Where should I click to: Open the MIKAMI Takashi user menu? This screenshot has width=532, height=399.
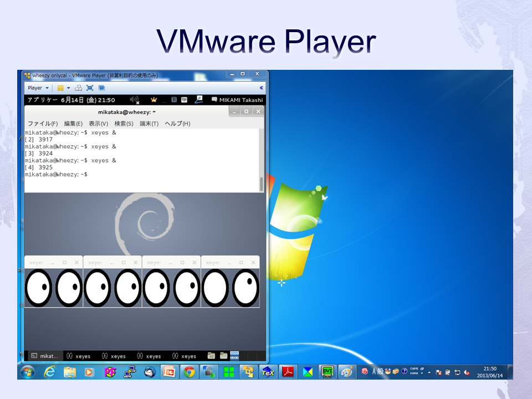(x=237, y=100)
